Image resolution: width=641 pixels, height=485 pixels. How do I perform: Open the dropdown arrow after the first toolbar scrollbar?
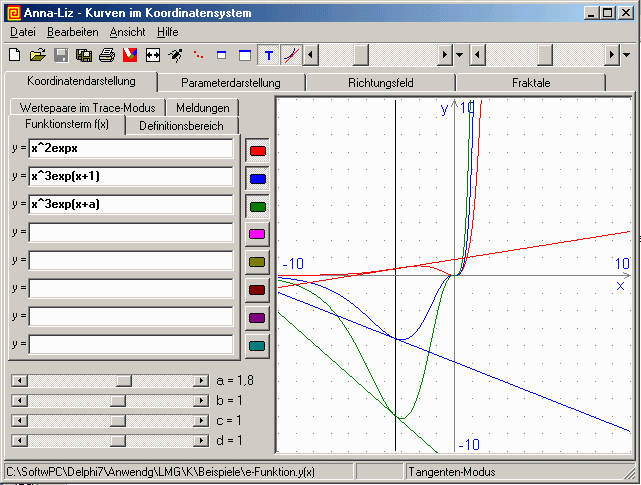[x=459, y=54]
